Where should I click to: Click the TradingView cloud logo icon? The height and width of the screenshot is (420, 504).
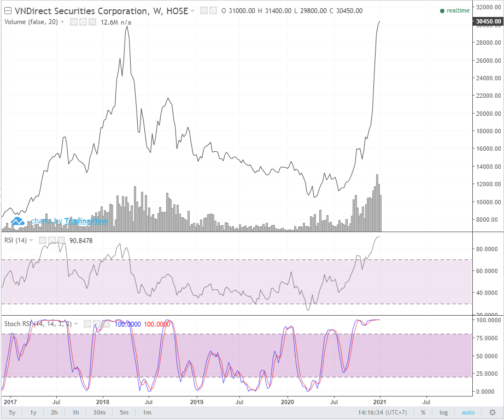click(x=17, y=221)
